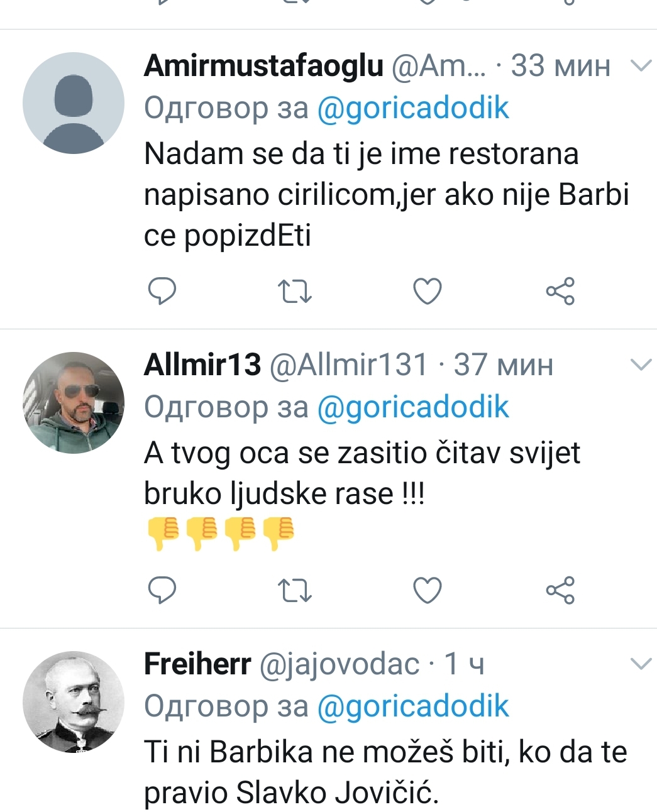Open @goricadodik link in Freiherr's reply
This screenshot has width=657, height=812.
(412, 706)
